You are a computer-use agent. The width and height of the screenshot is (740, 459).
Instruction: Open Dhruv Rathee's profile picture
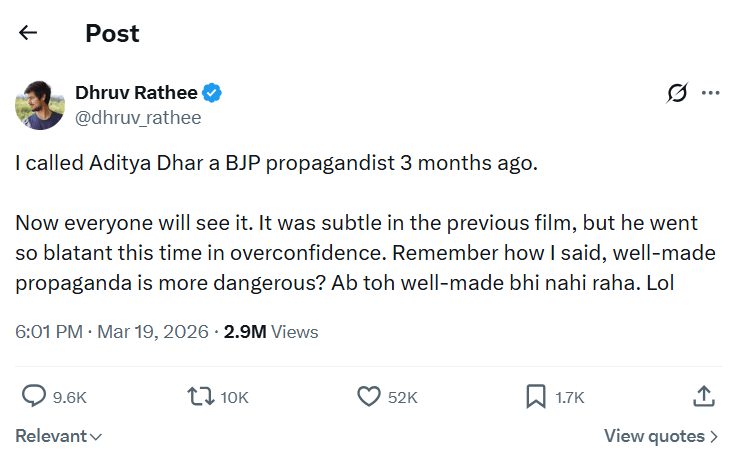40,105
